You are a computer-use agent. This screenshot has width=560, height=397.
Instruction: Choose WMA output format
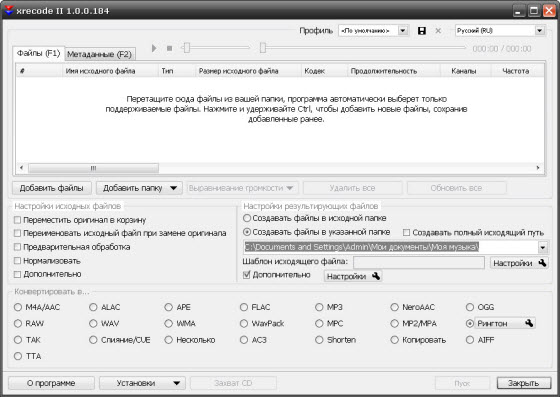pyautogui.click(x=169, y=323)
